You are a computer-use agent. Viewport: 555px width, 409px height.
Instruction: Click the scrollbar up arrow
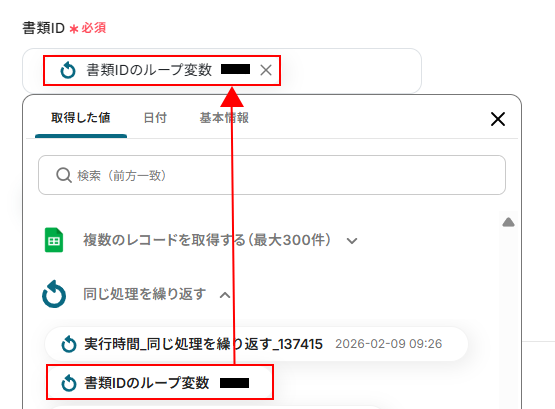[x=508, y=222]
